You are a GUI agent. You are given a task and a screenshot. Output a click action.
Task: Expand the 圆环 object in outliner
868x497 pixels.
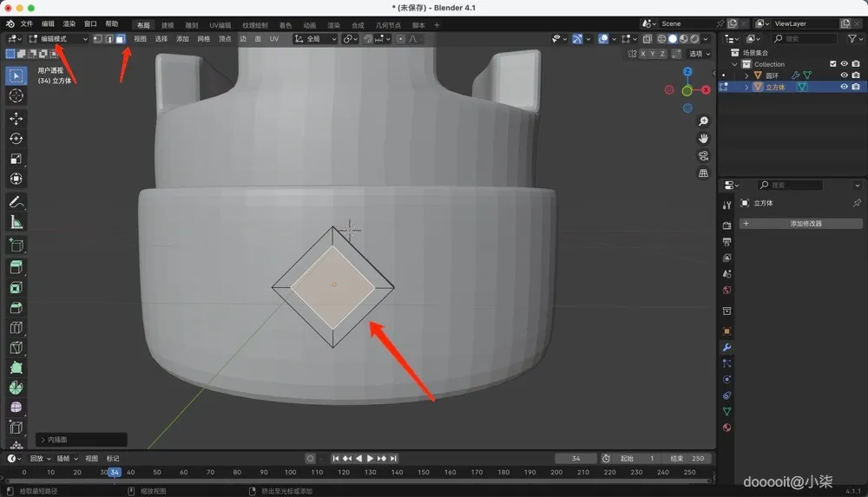pos(746,75)
